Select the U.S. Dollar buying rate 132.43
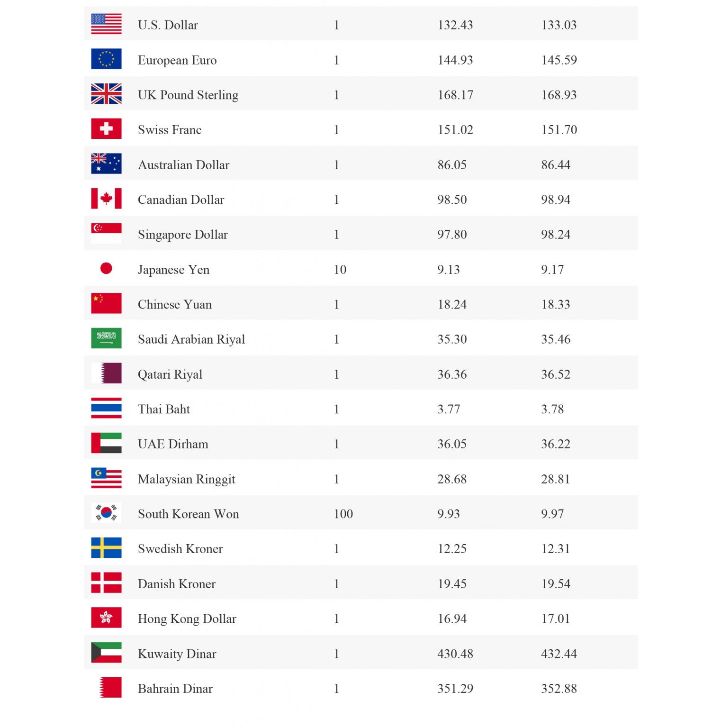 coord(455,25)
